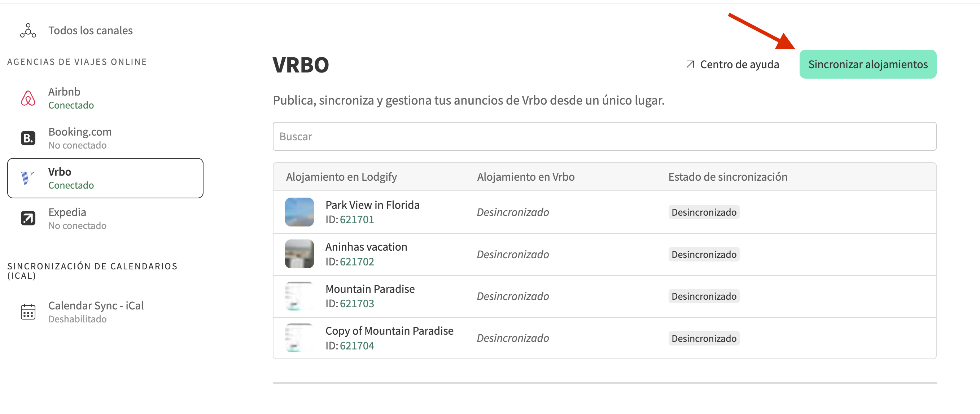Click the Desincronizado badge for Aninhas vacation

pos(703,254)
